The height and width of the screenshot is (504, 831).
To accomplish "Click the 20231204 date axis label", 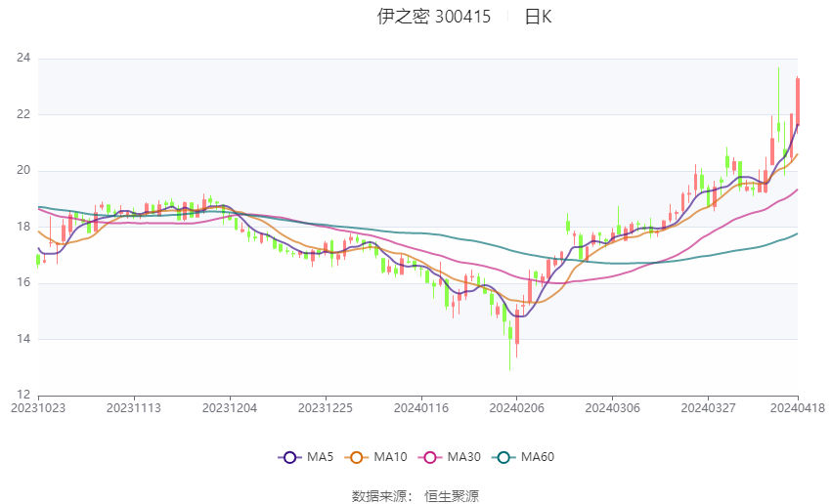I will [230, 408].
